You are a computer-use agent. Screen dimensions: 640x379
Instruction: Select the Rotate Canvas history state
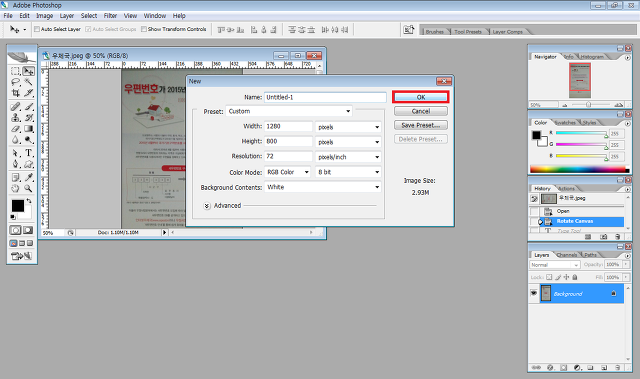(582, 222)
